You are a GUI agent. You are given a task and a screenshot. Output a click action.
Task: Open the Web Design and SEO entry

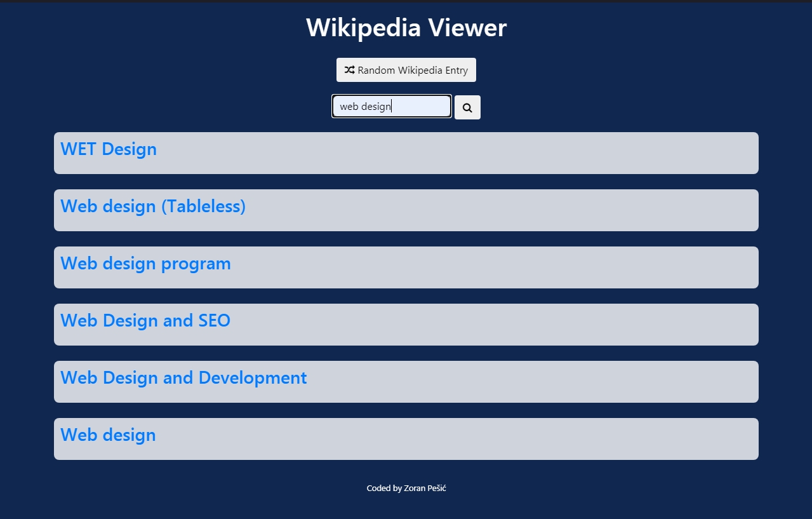tap(145, 321)
